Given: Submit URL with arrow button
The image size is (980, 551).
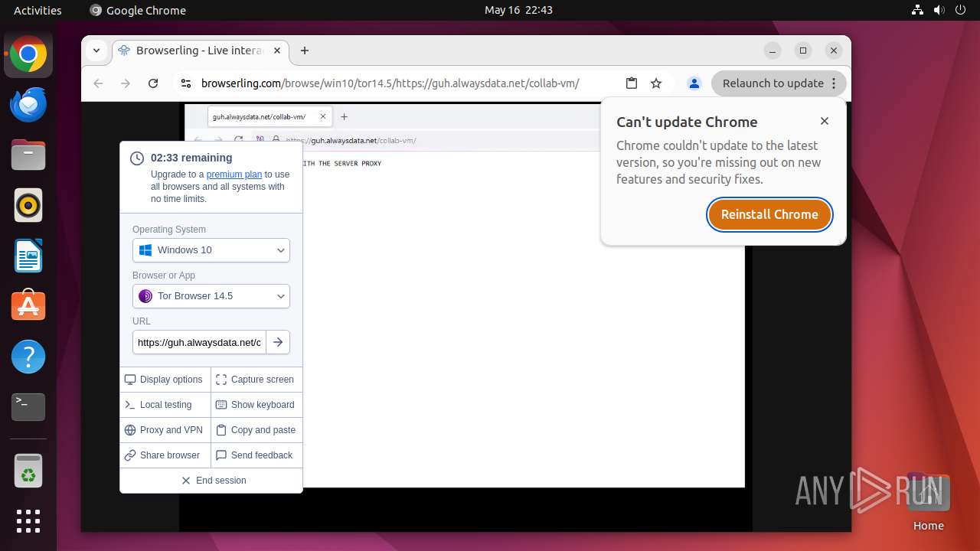Looking at the screenshot, I should pyautogui.click(x=278, y=342).
